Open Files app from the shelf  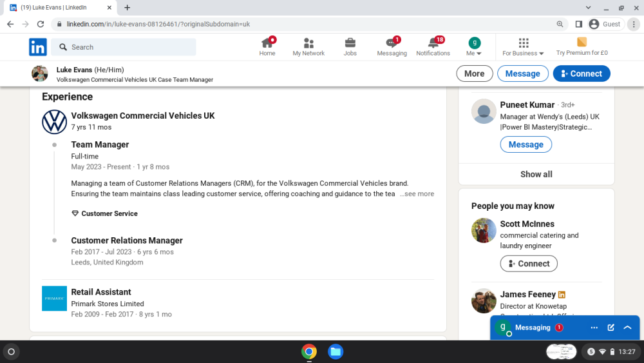point(336,352)
